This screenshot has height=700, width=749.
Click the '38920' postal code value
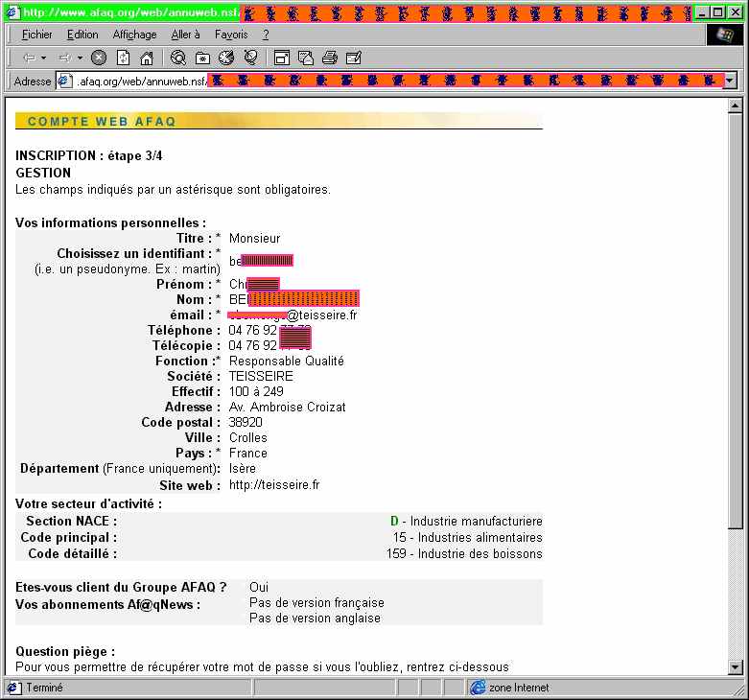click(246, 422)
